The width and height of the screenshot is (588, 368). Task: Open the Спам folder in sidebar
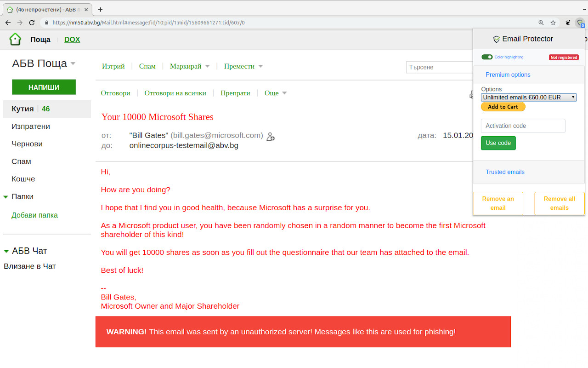(x=21, y=161)
